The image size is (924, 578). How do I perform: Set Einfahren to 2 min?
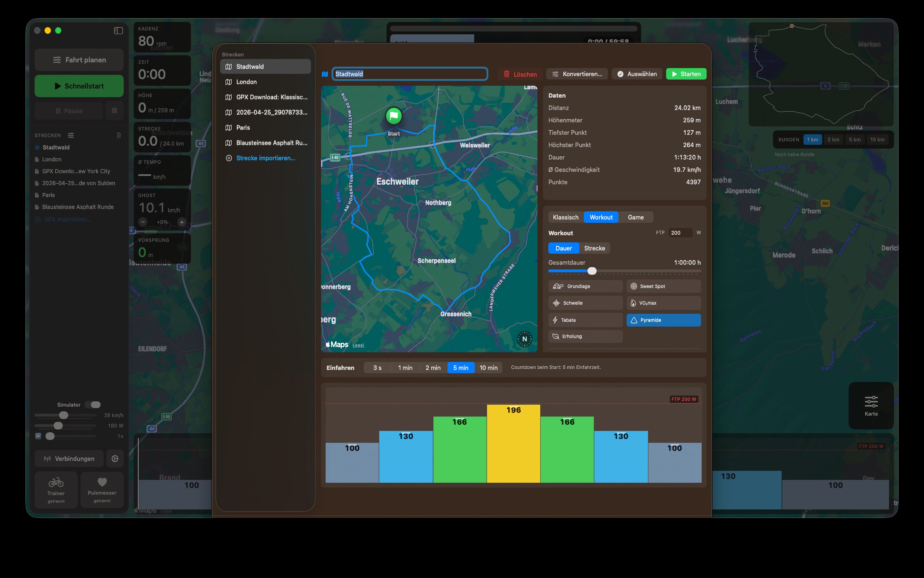[433, 368]
